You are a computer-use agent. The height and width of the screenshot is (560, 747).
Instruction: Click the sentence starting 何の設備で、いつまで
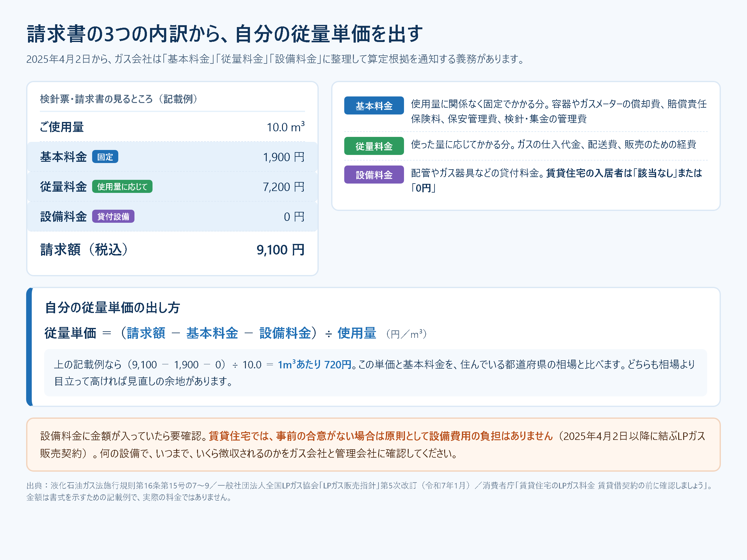pyautogui.click(x=279, y=453)
